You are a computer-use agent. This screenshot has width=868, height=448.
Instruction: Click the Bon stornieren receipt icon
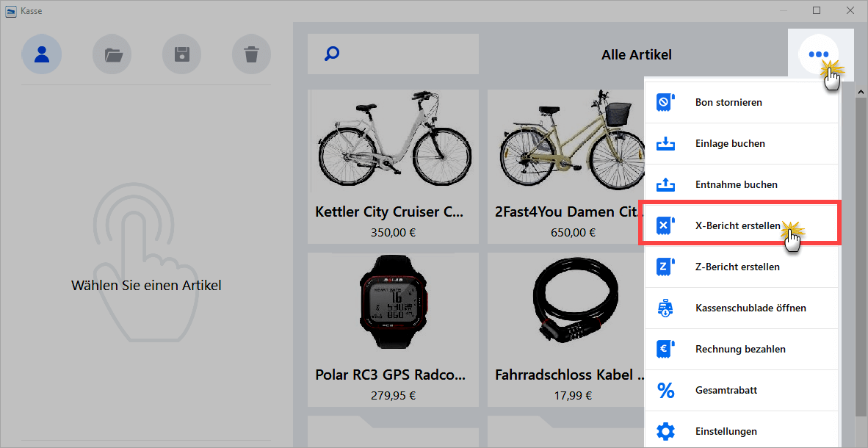pyautogui.click(x=665, y=102)
